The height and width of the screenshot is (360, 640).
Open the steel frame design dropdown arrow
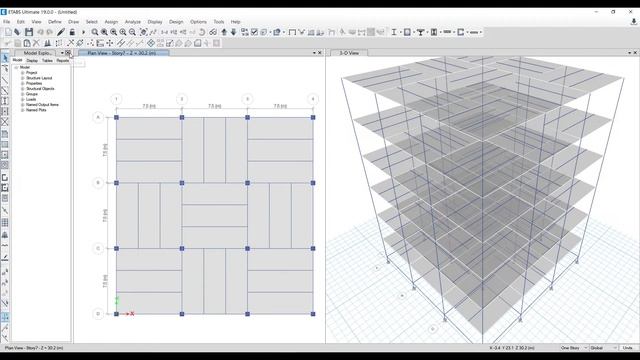pos(400,32)
